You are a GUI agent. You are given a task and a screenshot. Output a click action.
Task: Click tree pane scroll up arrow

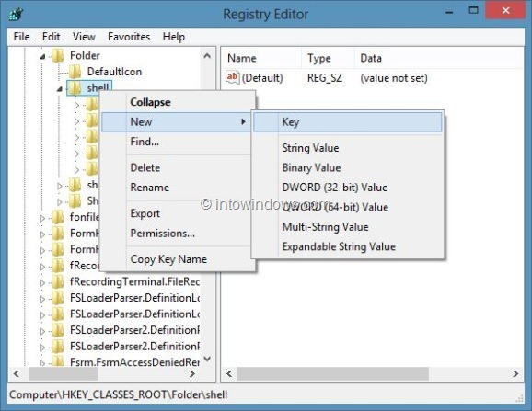tap(207, 55)
